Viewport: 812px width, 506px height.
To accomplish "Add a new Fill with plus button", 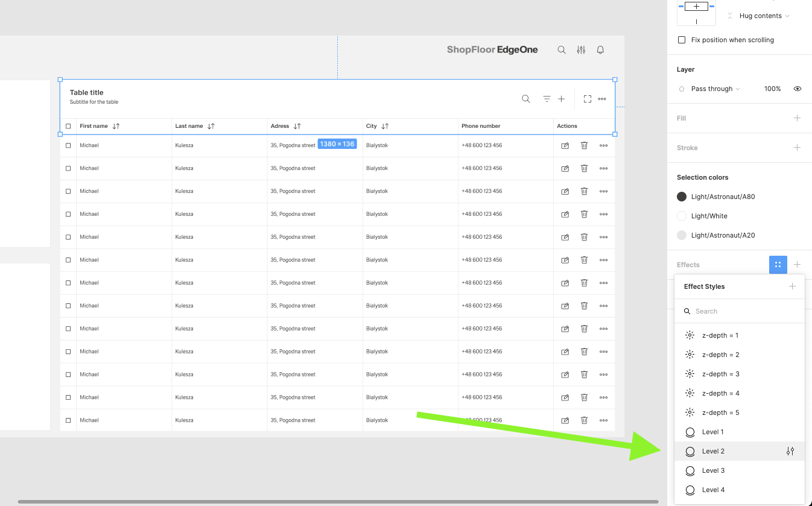I will (797, 118).
